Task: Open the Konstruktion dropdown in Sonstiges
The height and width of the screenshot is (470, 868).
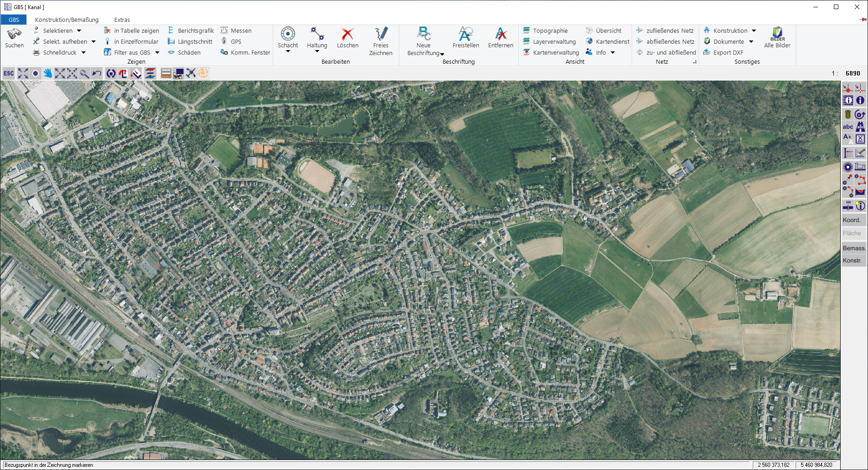Action: [754, 31]
